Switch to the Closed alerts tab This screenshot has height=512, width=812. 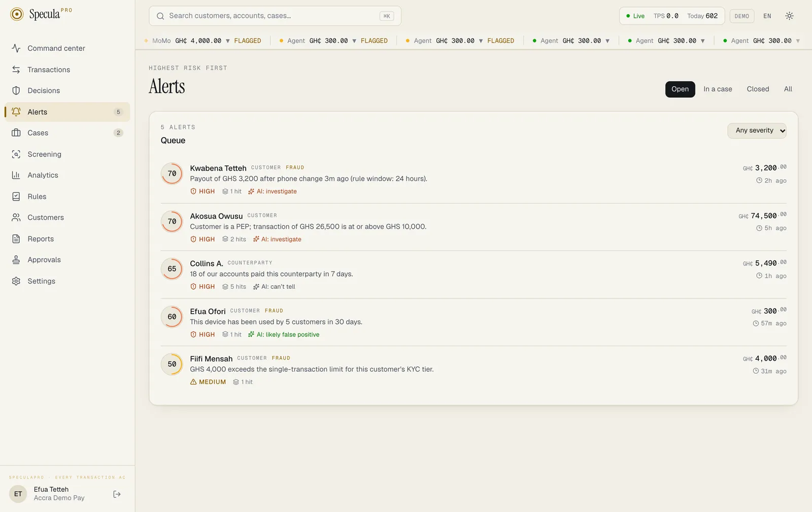point(758,89)
